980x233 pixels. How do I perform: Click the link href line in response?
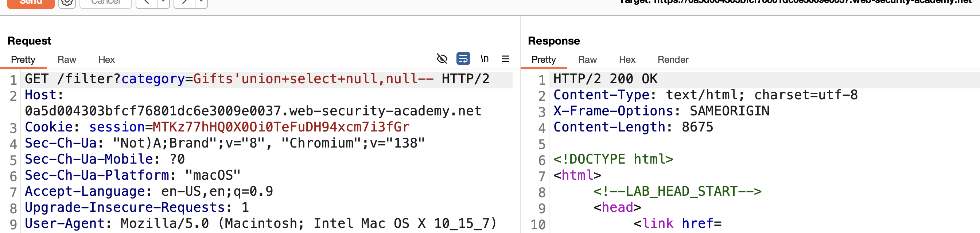(x=677, y=223)
